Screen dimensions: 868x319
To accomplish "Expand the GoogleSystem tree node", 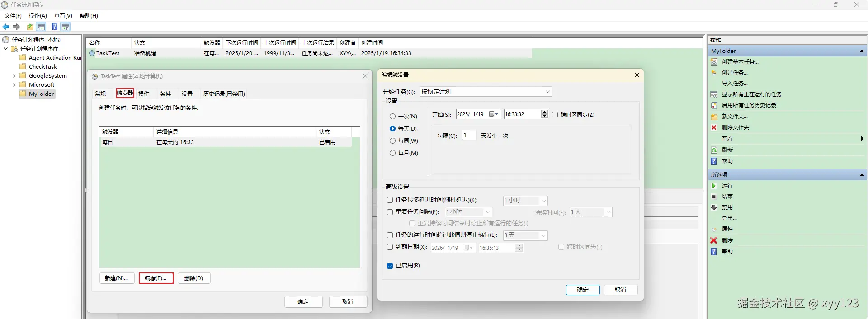I will click(x=14, y=76).
